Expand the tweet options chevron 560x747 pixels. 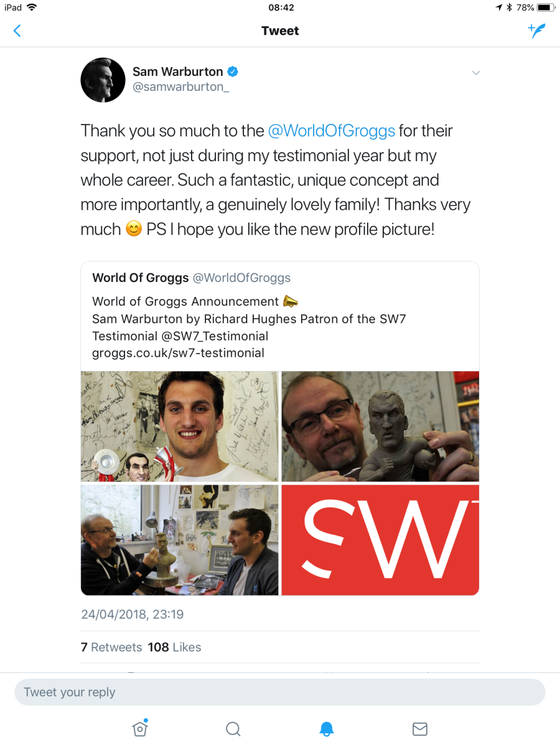coord(476,73)
